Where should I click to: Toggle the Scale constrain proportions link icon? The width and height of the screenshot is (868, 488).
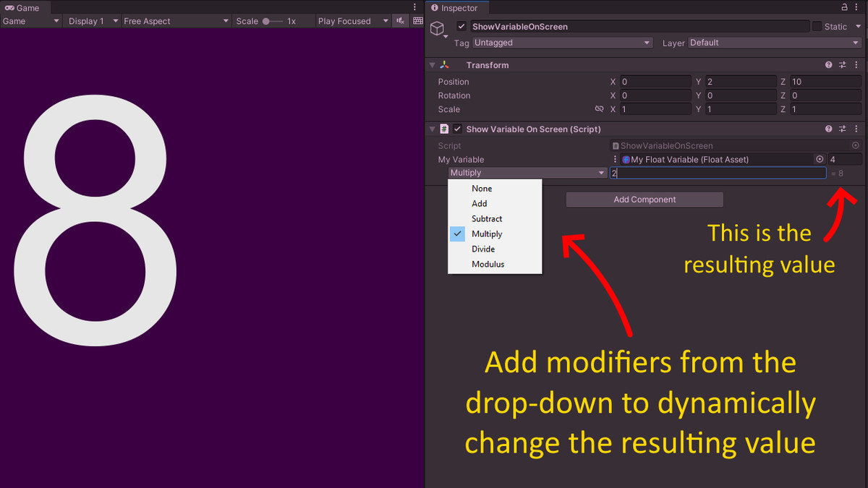(x=599, y=109)
